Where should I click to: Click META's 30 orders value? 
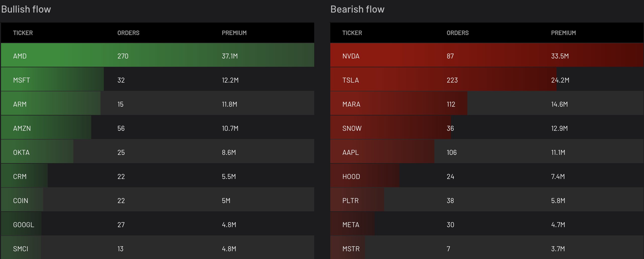point(450,225)
